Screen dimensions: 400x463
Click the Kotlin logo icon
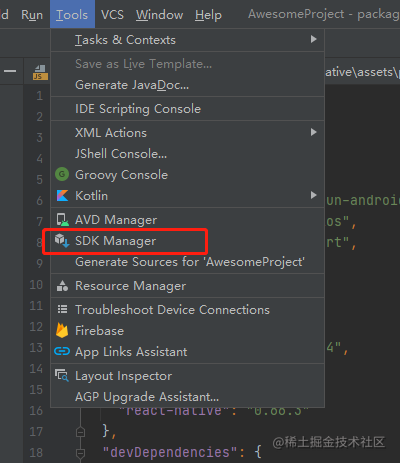tap(62, 196)
